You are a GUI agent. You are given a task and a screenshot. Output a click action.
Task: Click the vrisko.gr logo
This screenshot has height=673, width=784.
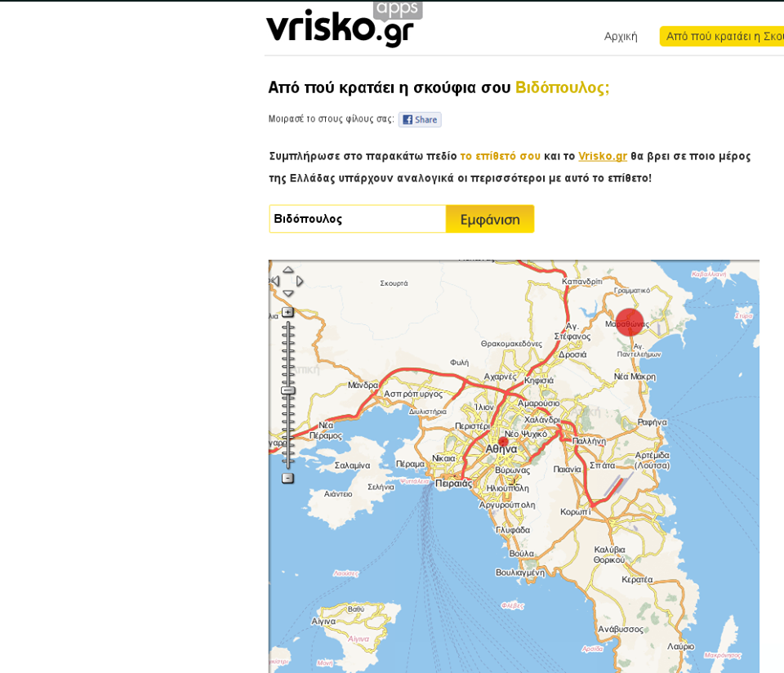point(340,28)
